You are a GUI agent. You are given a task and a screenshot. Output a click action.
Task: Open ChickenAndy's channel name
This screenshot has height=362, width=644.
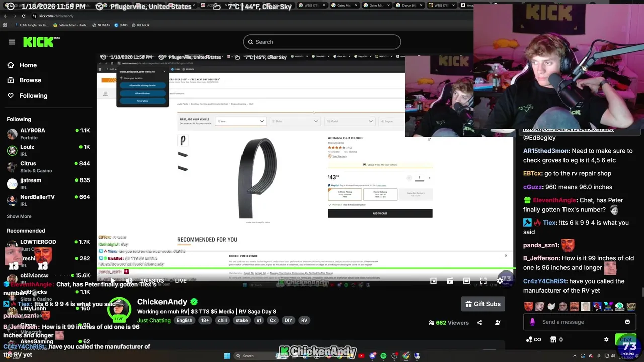point(162,302)
